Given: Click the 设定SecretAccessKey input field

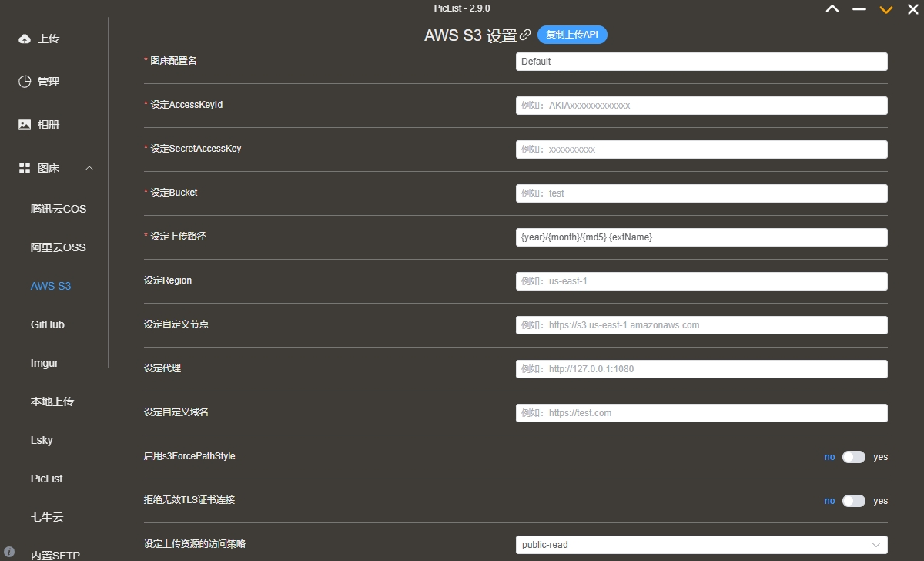Looking at the screenshot, I should 701,149.
